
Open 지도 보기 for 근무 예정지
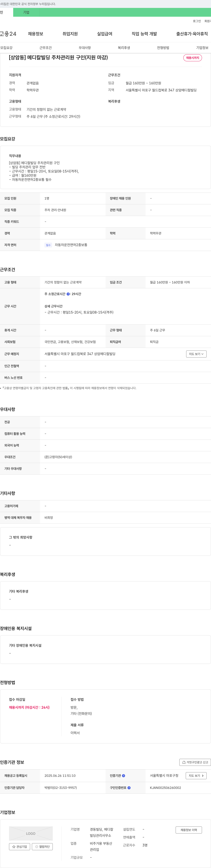pos(196,354)
